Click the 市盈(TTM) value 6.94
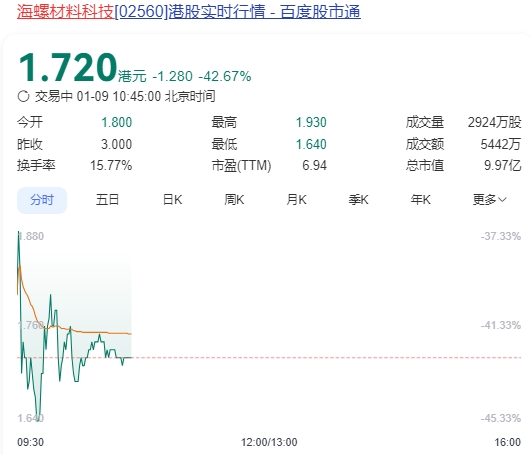The image size is (531, 455). [315, 166]
